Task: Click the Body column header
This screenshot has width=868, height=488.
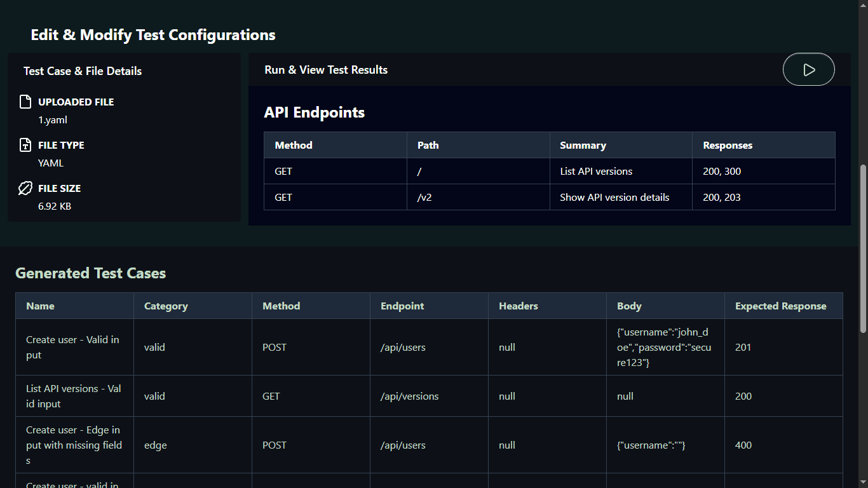Action: click(x=666, y=306)
